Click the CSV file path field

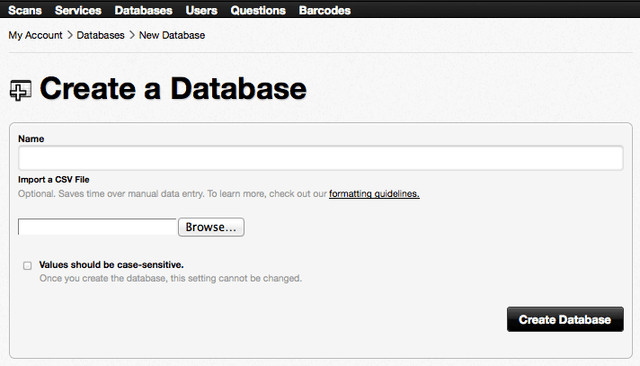point(97,227)
